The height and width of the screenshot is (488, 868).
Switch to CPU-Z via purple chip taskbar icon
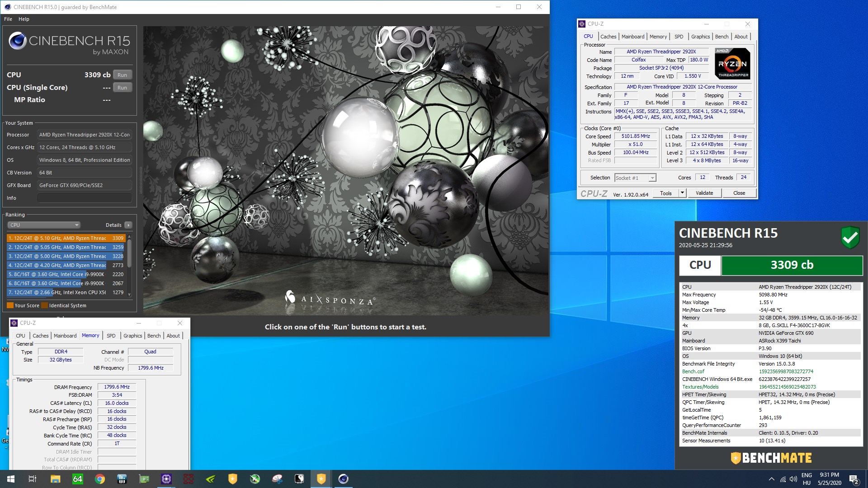[x=166, y=479]
